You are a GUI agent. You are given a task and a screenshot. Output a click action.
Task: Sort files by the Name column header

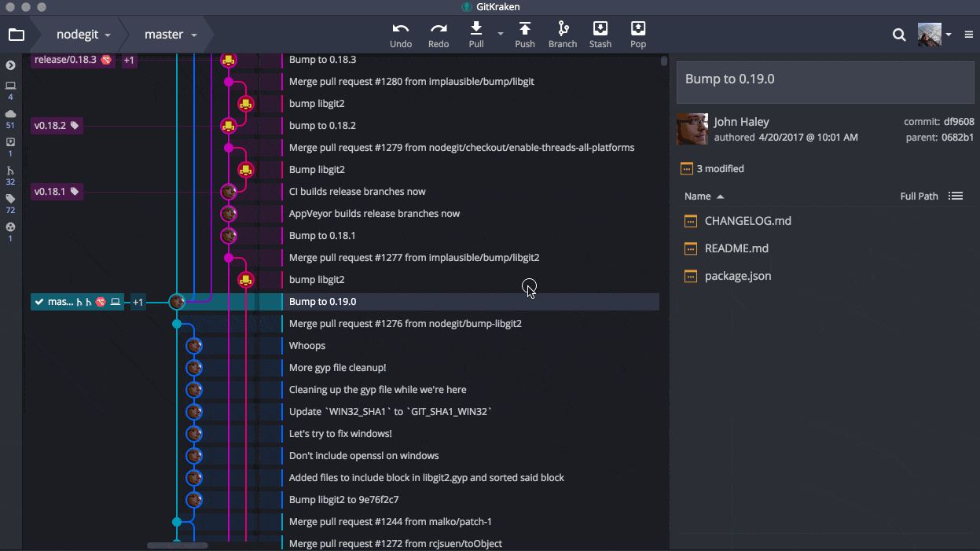pos(704,197)
